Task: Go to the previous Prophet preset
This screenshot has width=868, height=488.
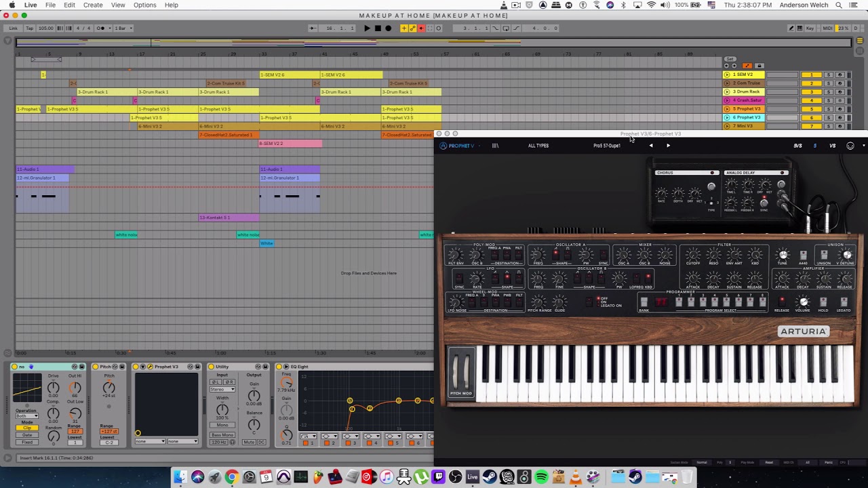Action: [651, 145]
